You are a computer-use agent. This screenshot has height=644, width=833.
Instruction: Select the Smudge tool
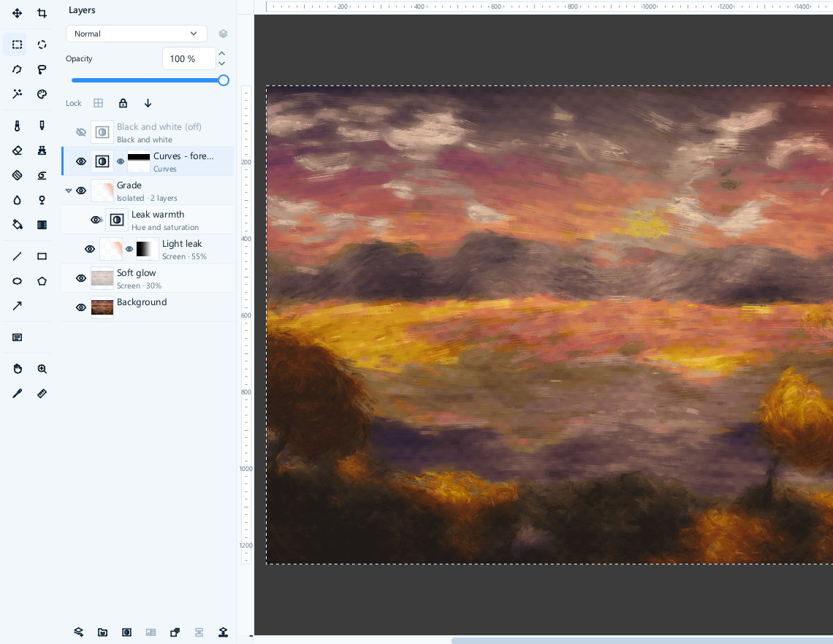(42, 175)
